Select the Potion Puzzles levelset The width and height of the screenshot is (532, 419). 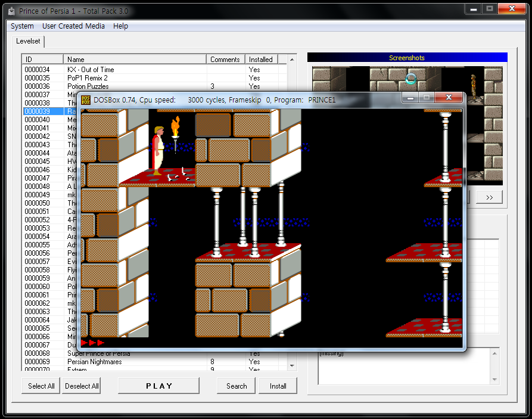coord(88,86)
